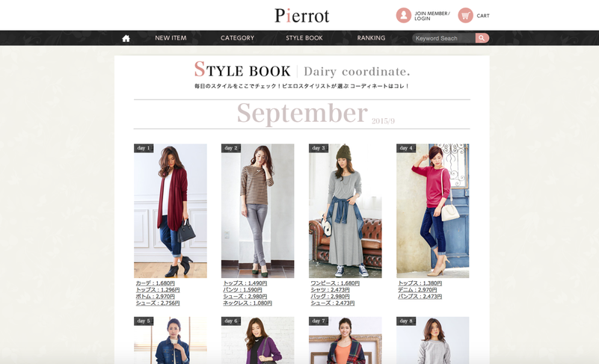Image resolution: width=599 pixels, height=364 pixels.
Task: Click JOIN MEMBER / LOGIN link
Action: pyautogui.click(x=432, y=16)
